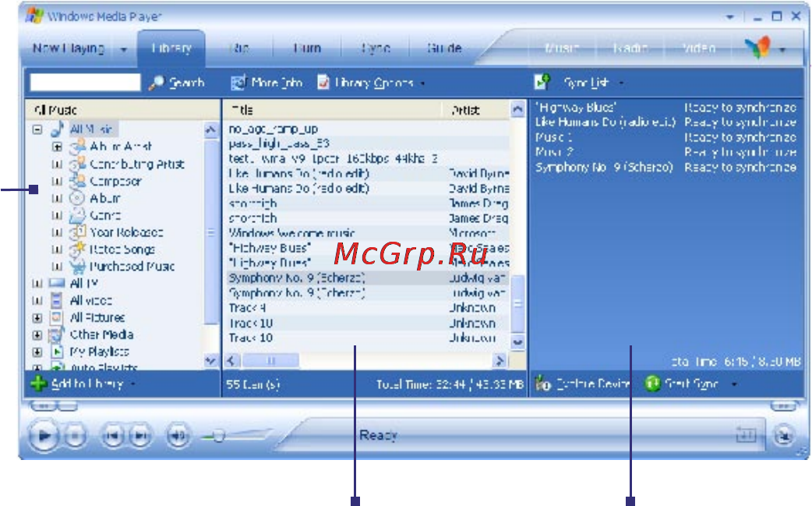This screenshot has width=812, height=506.
Task: Open More Info pane
Action: 267,83
